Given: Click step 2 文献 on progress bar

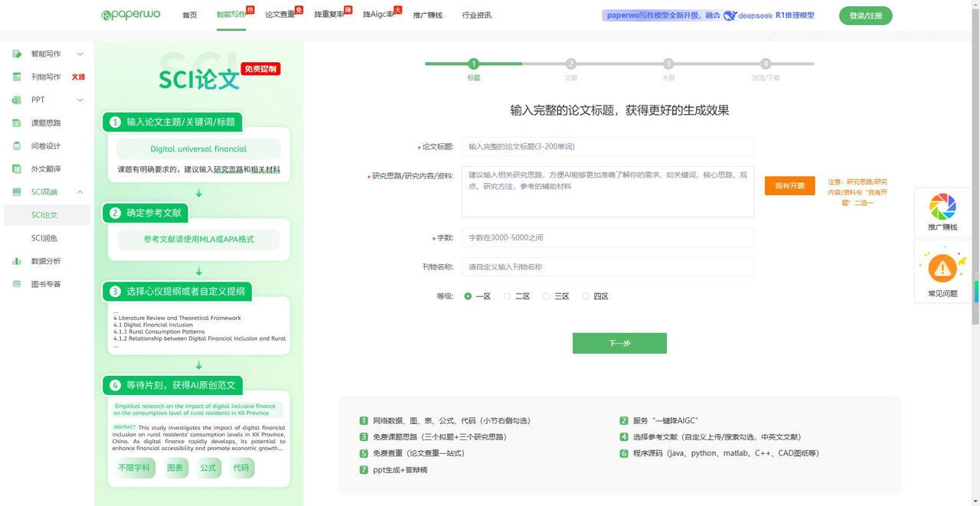Looking at the screenshot, I should pos(571,64).
